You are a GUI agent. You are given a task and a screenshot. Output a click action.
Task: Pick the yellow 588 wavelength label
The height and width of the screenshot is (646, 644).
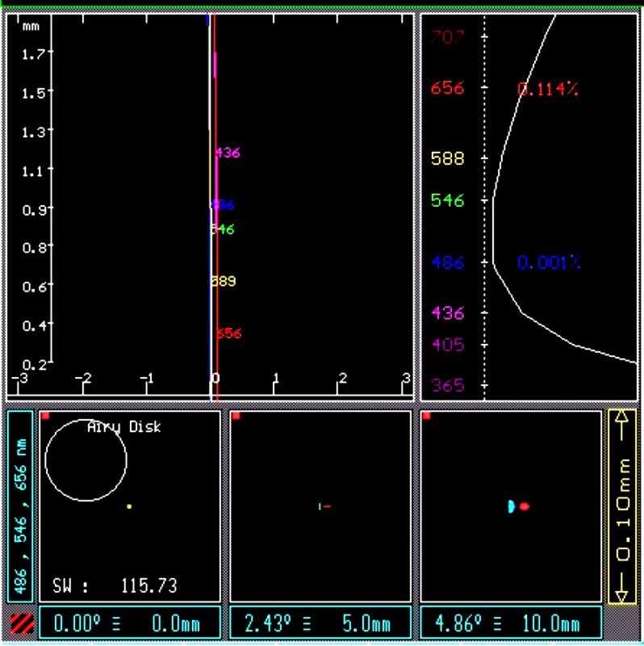(x=447, y=158)
